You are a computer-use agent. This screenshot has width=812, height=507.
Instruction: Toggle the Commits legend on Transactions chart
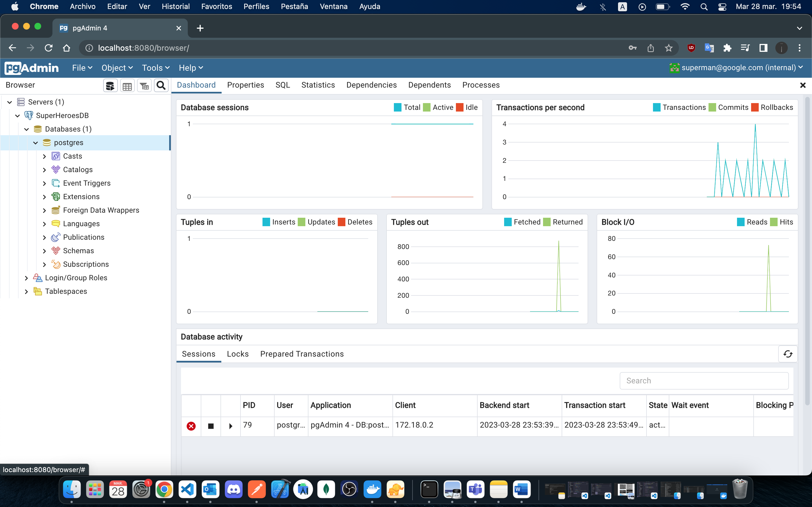729,107
